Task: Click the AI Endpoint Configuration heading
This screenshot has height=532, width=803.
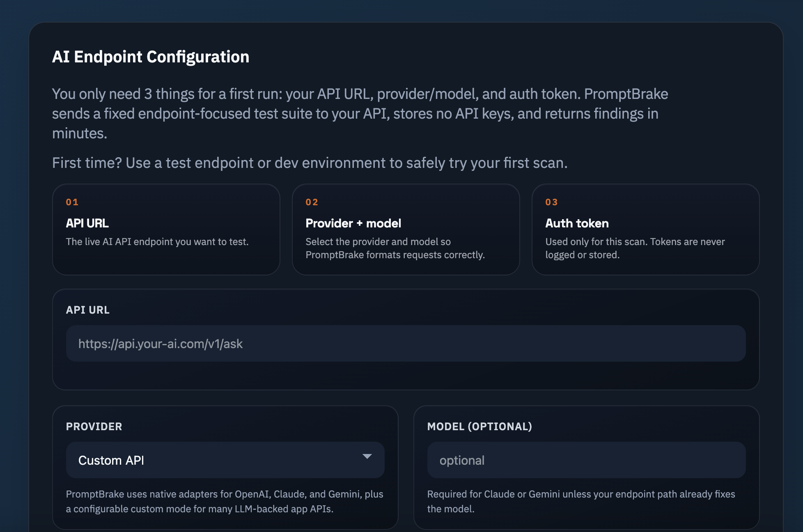Action: (x=151, y=57)
